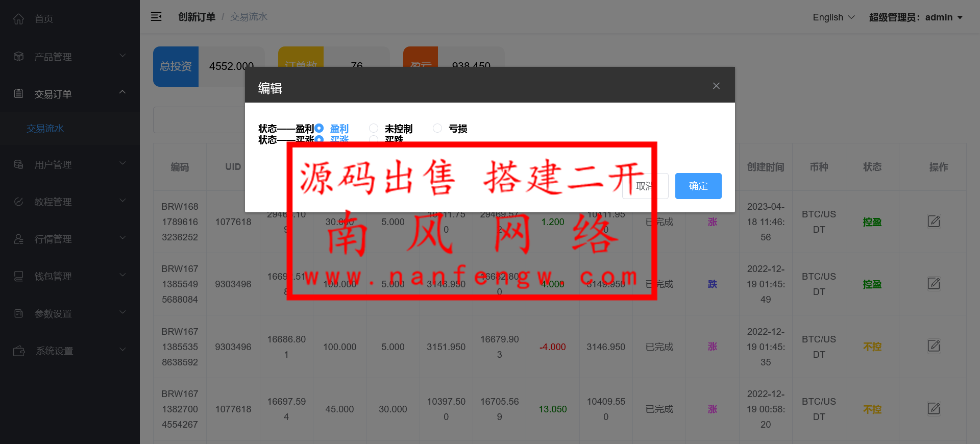Click edit icon for 01:45:49 order row
The width and height of the screenshot is (980, 444).
click(x=934, y=284)
